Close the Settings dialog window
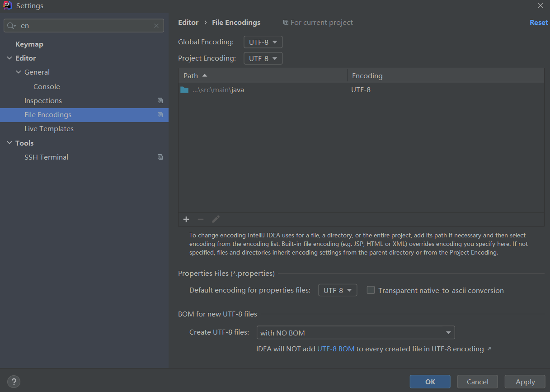Image resolution: width=550 pixels, height=392 pixels. click(540, 6)
